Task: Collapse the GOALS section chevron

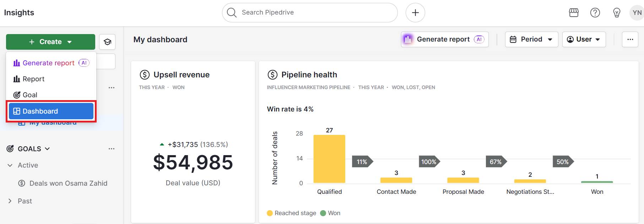Action: pyautogui.click(x=47, y=149)
